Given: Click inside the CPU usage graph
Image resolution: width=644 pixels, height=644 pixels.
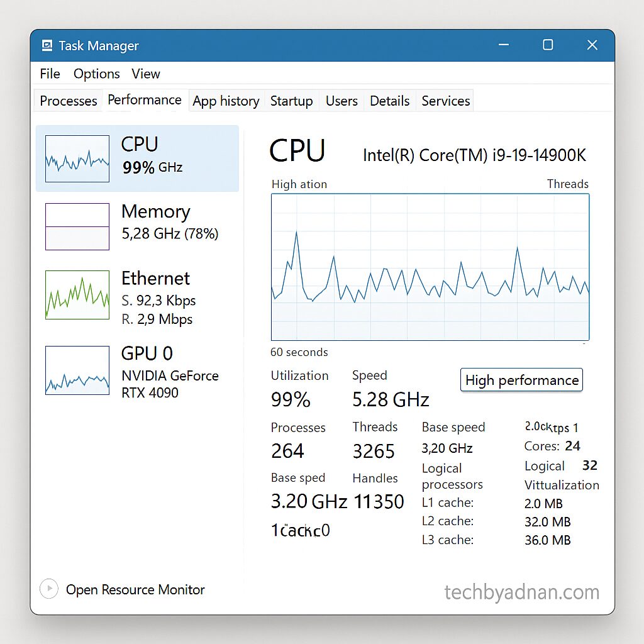Looking at the screenshot, I should (x=430, y=267).
